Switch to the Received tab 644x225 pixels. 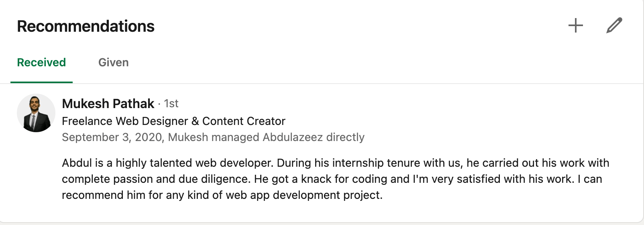[41, 63]
